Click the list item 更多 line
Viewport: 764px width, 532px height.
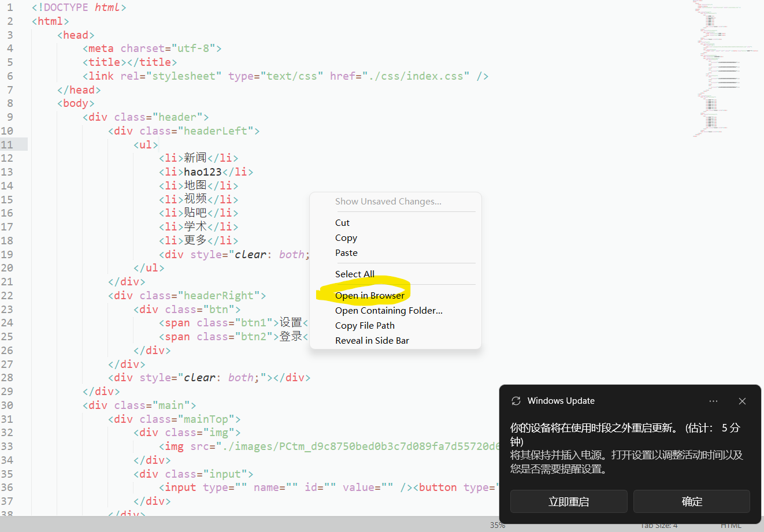(199, 240)
